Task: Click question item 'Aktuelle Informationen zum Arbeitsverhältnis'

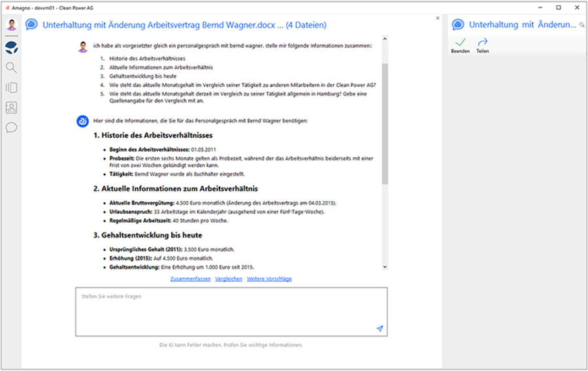Action: point(161,67)
